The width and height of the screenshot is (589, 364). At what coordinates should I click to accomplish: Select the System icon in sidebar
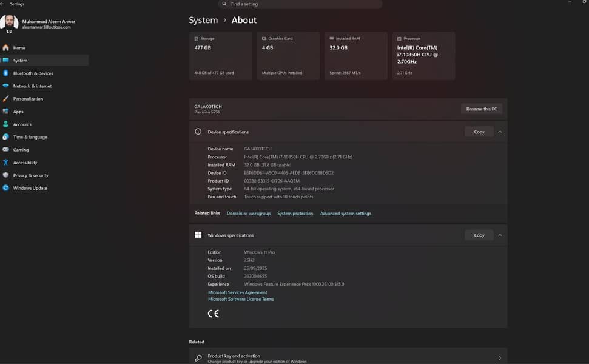click(5, 60)
